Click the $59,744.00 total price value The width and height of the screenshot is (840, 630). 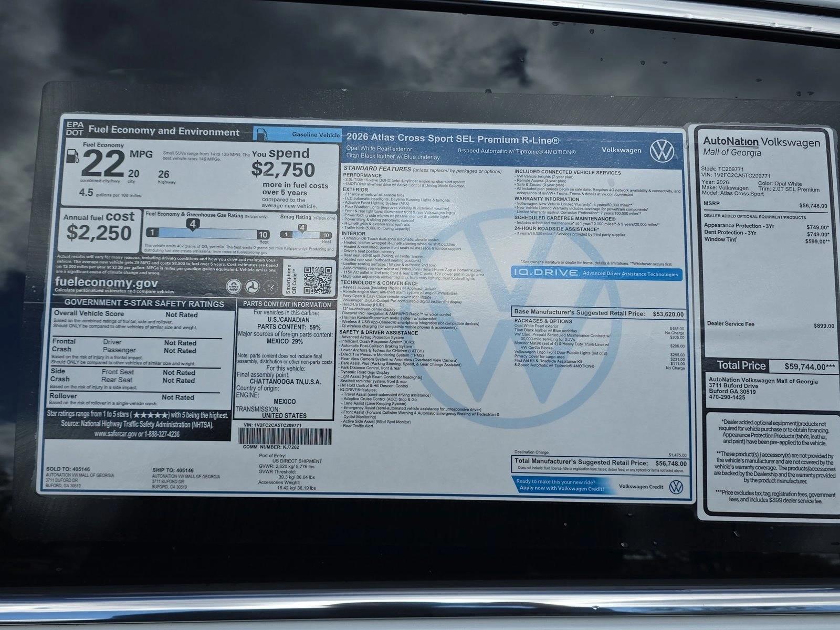click(810, 367)
